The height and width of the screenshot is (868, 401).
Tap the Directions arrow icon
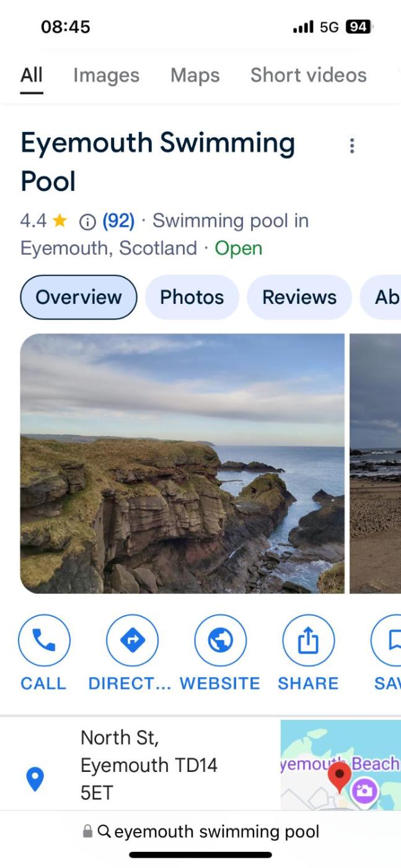point(132,640)
